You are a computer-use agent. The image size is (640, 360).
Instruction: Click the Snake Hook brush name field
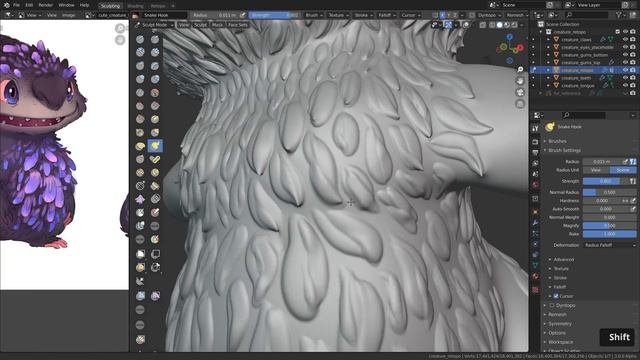(164, 15)
